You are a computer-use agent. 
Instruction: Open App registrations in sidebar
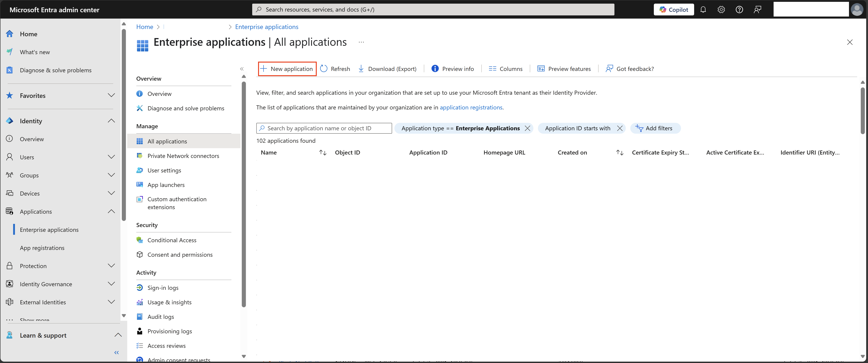[42, 248]
